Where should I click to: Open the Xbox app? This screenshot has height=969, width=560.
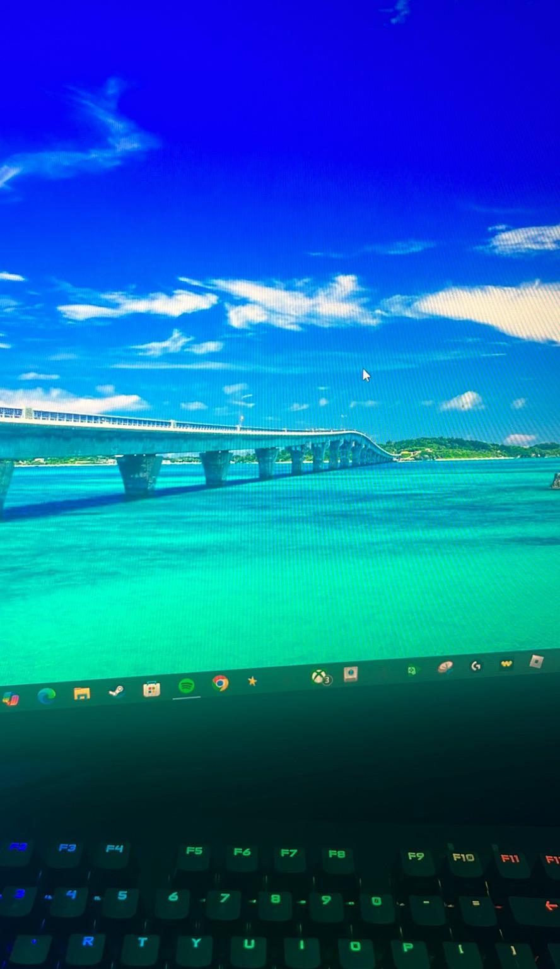click(320, 676)
